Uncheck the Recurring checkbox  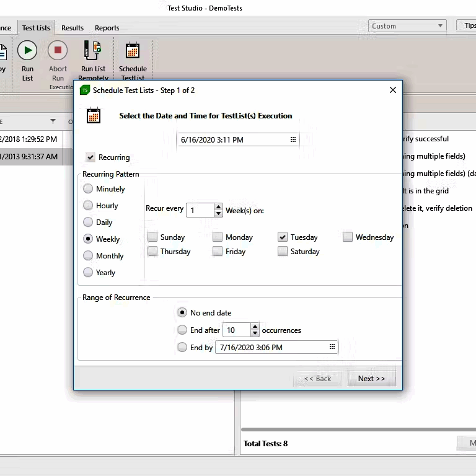[x=91, y=157]
